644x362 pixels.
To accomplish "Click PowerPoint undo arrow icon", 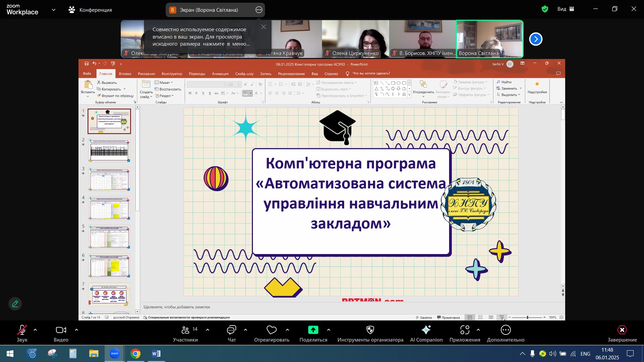I will pyautogui.click(x=94, y=64).
